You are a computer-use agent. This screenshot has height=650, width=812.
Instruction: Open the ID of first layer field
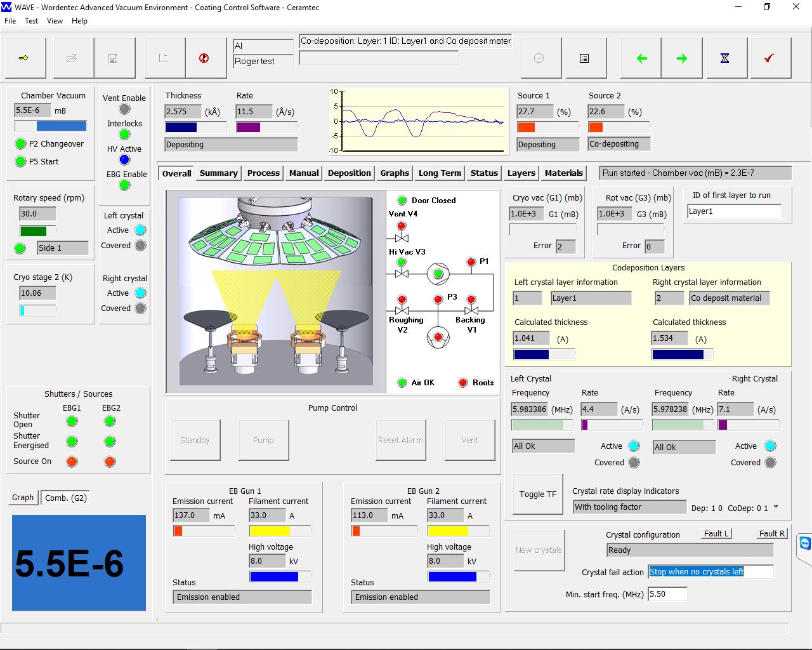(x=734, y=212)
